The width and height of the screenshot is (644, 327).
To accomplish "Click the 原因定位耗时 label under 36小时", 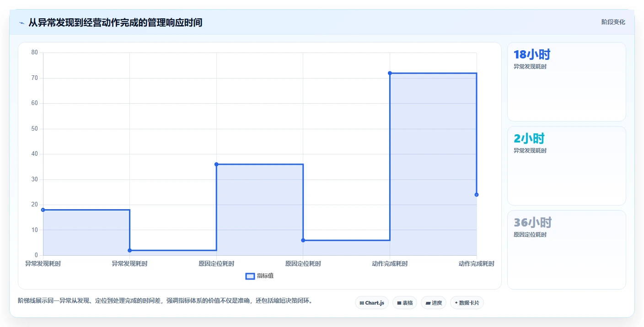I will (530, 235).
